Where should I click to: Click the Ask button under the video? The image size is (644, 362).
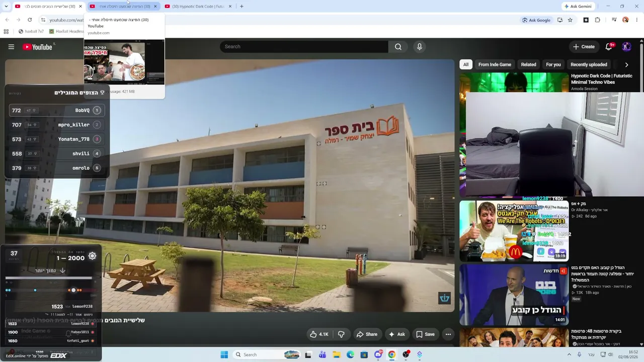click(396, 334)
